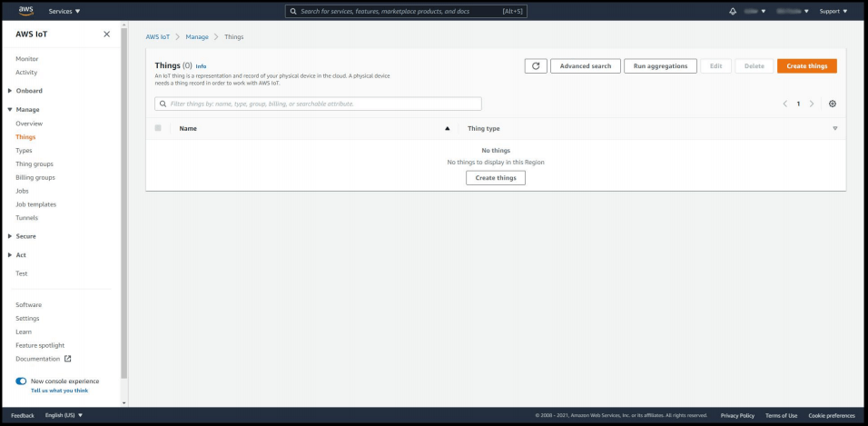Open Monitor in sidebar
The image size is (868, 426).
pos(27,59)
